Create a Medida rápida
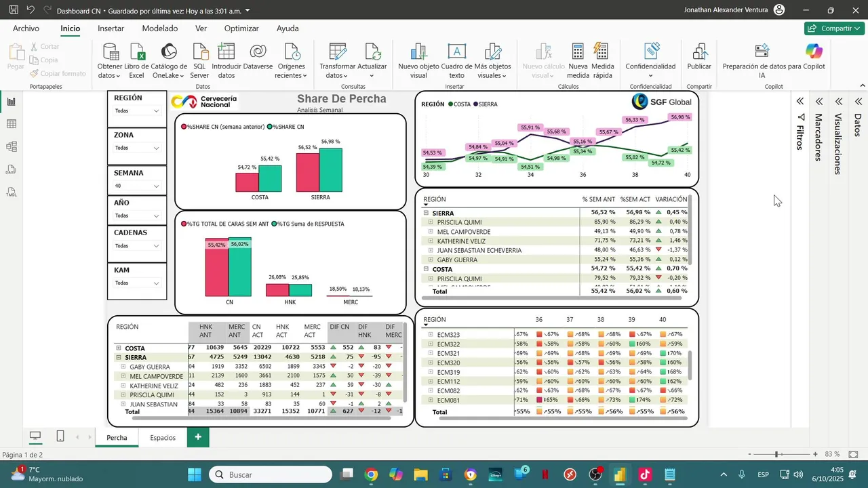The height and width of the screenshot is (488, 868). (602, 61)
